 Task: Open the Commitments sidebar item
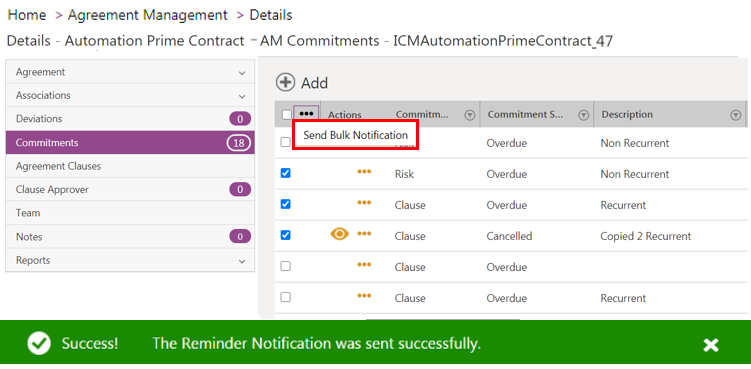tap(130, 142)
